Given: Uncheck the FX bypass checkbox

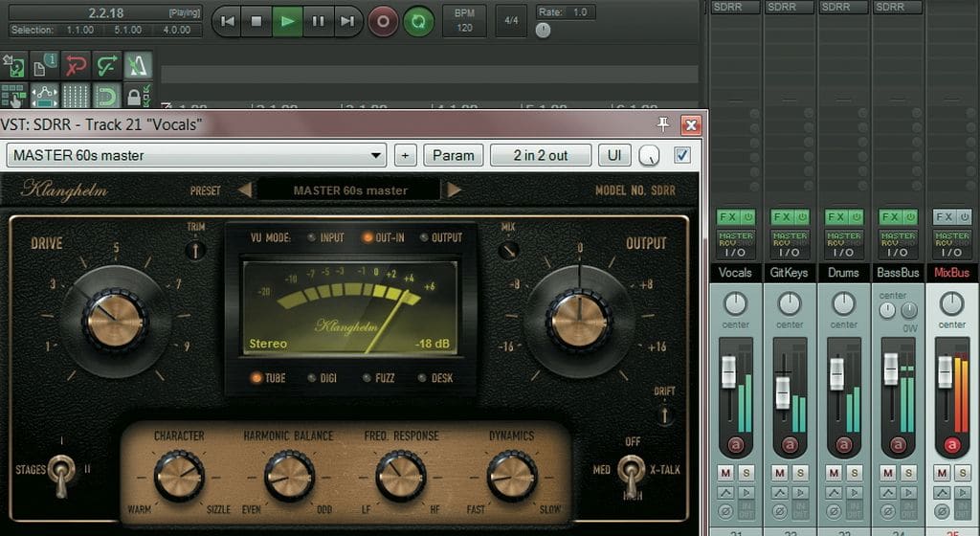Looking at the screenshot, I should (681, 155).
